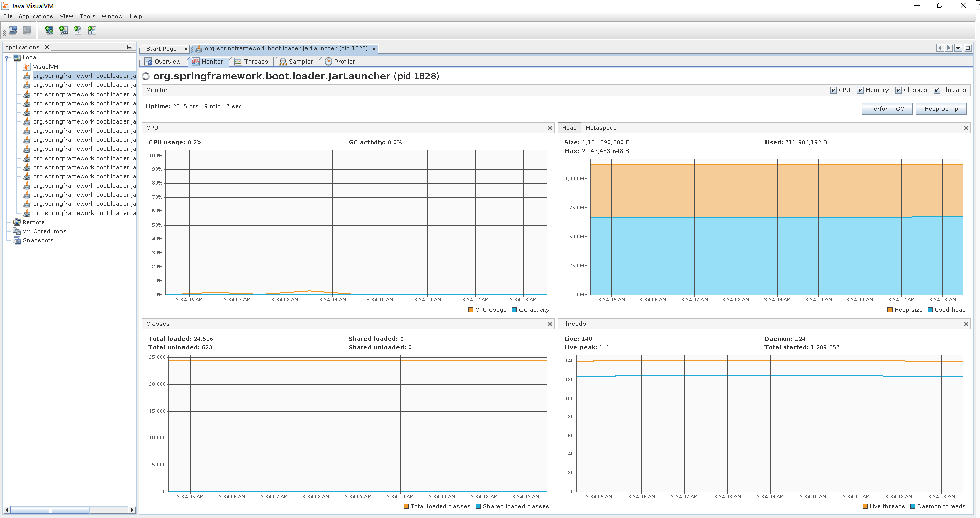980x518 pixels.
Task: Uncheck the CPU checkbox
Action: [x=833, y=90]
